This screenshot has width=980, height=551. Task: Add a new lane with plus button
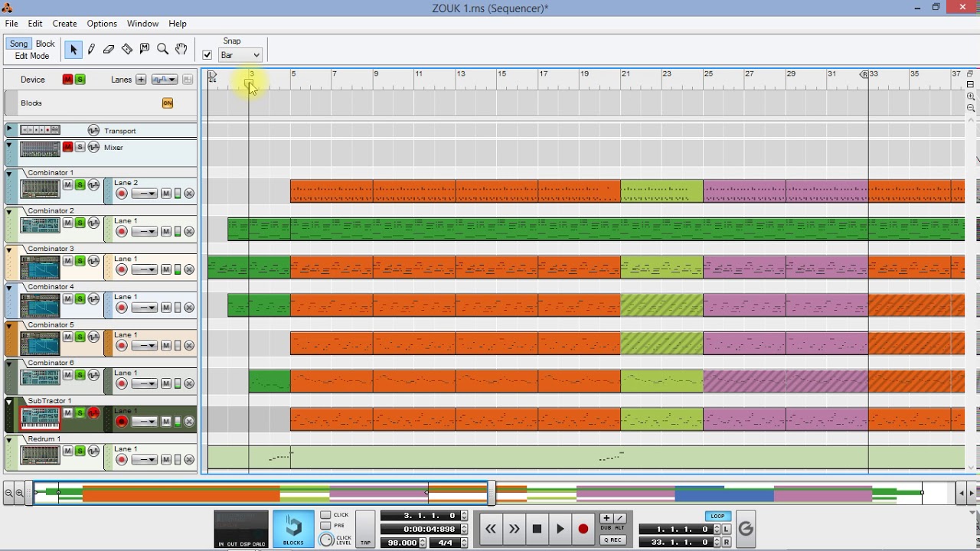(141, 80)
